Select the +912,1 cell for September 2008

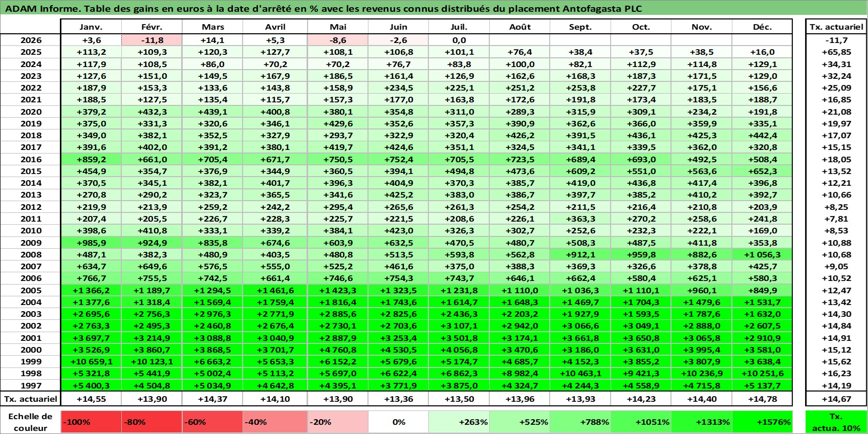pyautogui.click(x=580, y=254)
